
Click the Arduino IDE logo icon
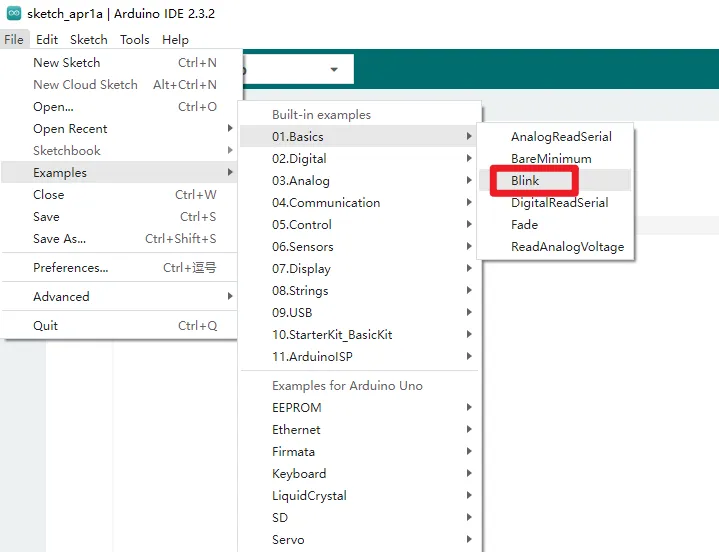pos(14,14)
